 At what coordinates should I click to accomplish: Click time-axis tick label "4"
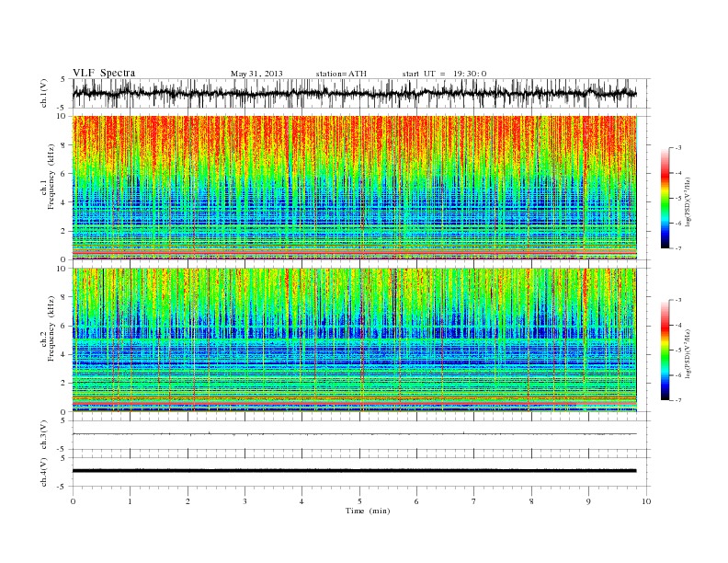(301, 501)
